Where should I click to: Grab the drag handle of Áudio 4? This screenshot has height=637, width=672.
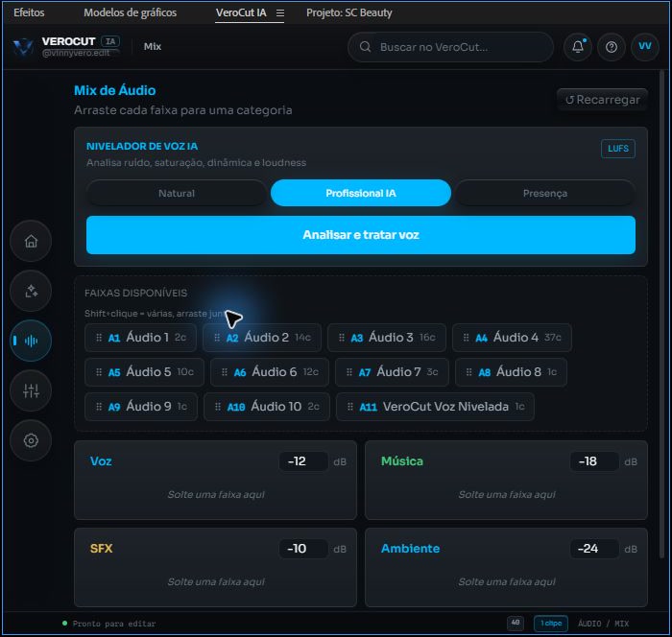tap(467, 338)
